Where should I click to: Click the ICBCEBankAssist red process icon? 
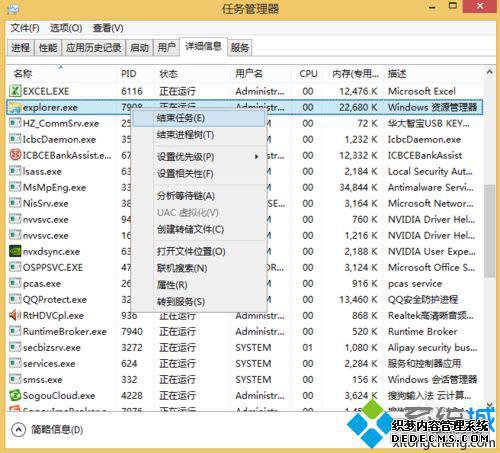click(15, 155)
